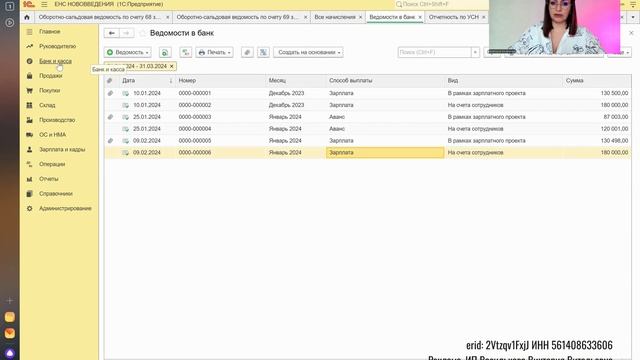Screen dimensions: 640x360
Task: Click the document structure icon left of Печать
Action: [186, 52]
